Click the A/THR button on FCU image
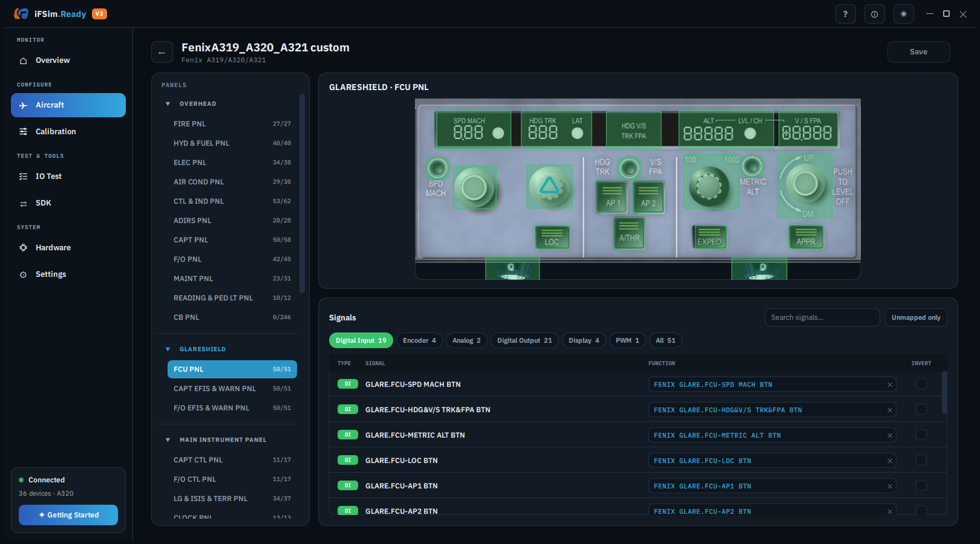Viewport: 980px width, 544px height. (629, 233)
